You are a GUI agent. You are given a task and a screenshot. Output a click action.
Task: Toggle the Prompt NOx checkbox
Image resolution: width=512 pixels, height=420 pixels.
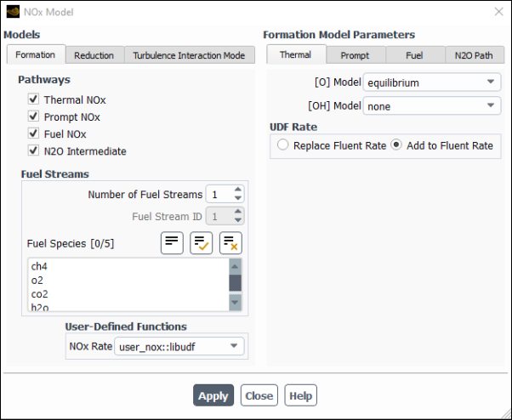point(33,116)
